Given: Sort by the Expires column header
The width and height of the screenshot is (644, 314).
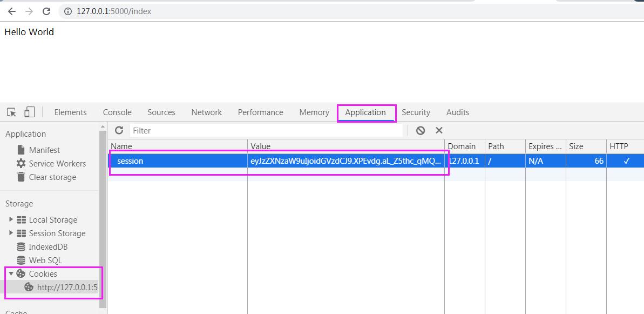Looking at the screenshot, I should tap(545, 146).
